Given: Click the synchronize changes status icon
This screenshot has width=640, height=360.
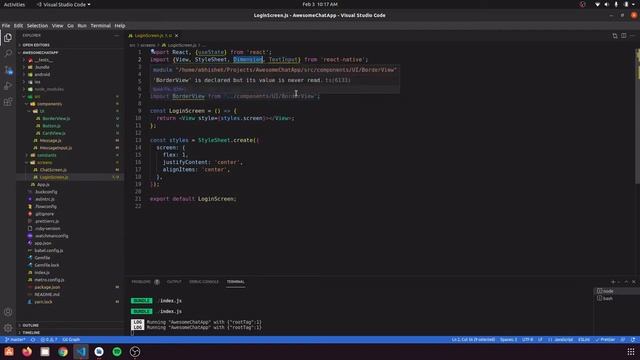Looking at the screenshot, I should coord(33,340).
